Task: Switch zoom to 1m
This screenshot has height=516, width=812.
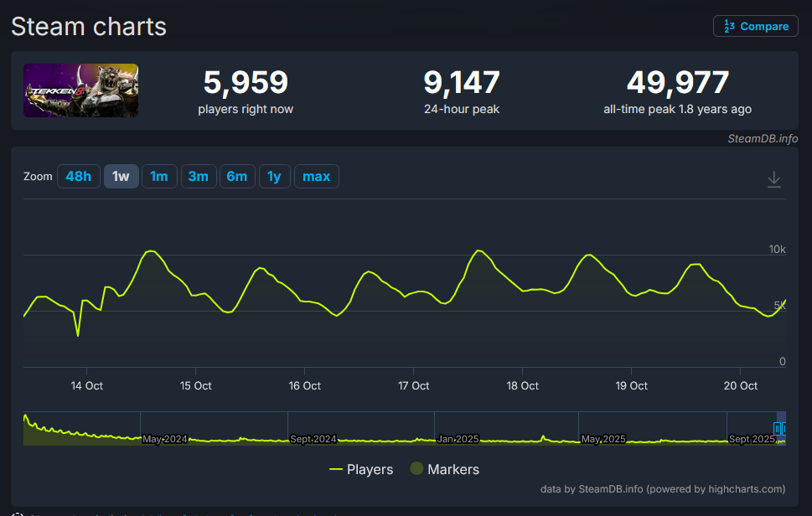Action: point(159,177)
